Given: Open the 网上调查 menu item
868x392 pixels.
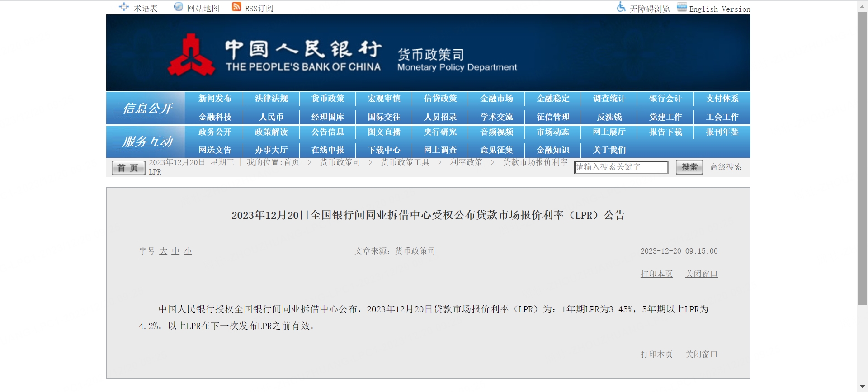Looking at the screenshot, I should [x=440, y=150].
